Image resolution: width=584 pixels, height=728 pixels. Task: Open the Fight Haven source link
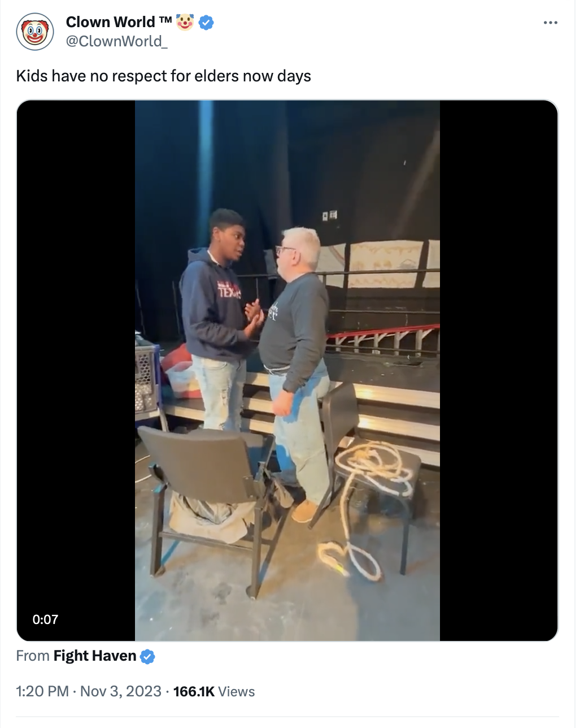(95, 656)
